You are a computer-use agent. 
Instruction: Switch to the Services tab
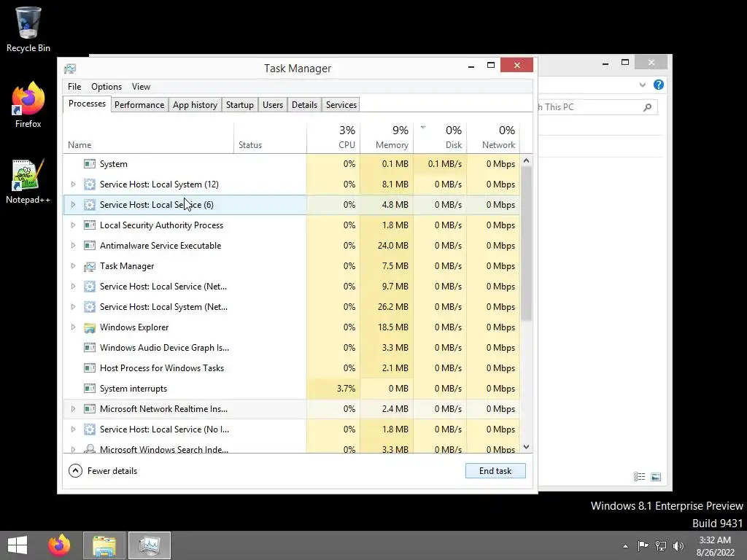point(341,105)
